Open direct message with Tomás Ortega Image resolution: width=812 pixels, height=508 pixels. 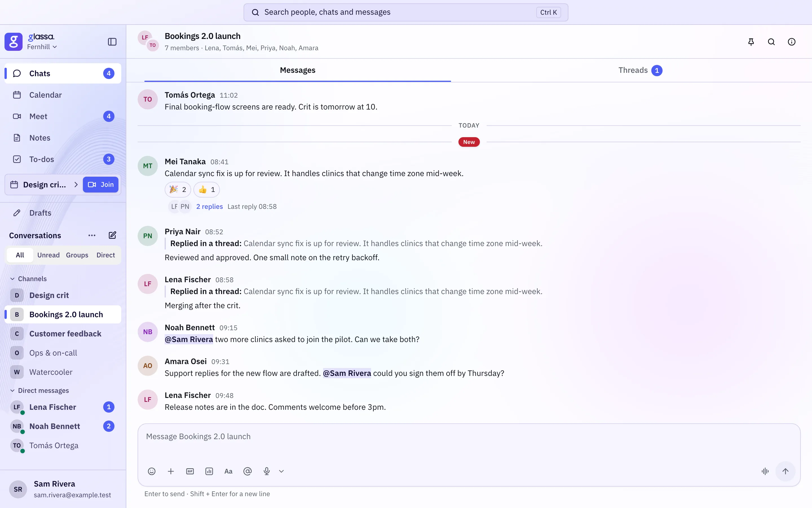point(63,446)
